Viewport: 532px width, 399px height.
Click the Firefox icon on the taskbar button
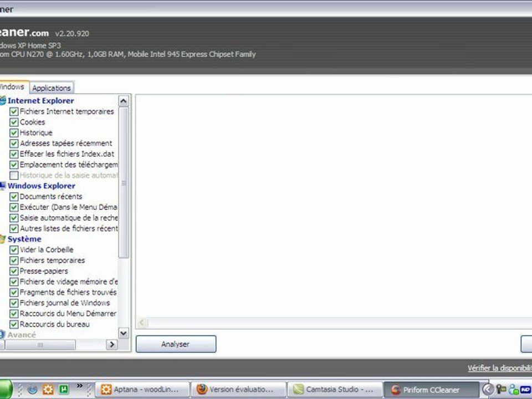202,389
